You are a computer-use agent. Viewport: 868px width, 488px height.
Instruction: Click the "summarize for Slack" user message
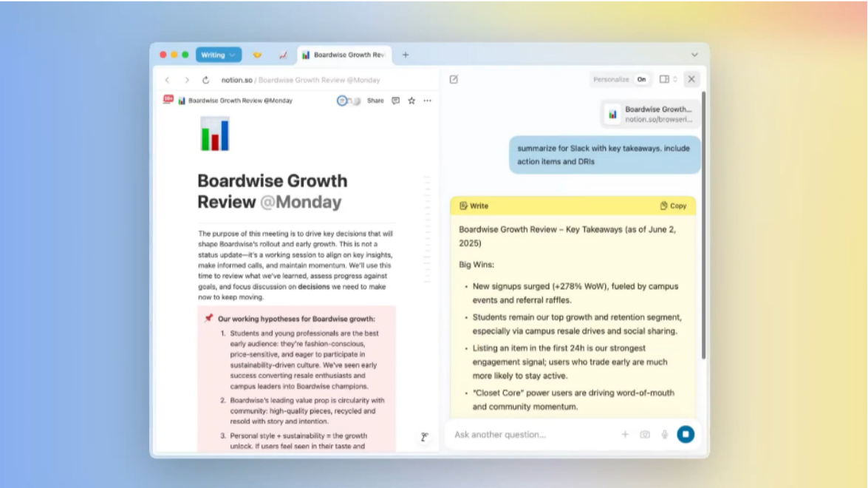tap(604, 155)
